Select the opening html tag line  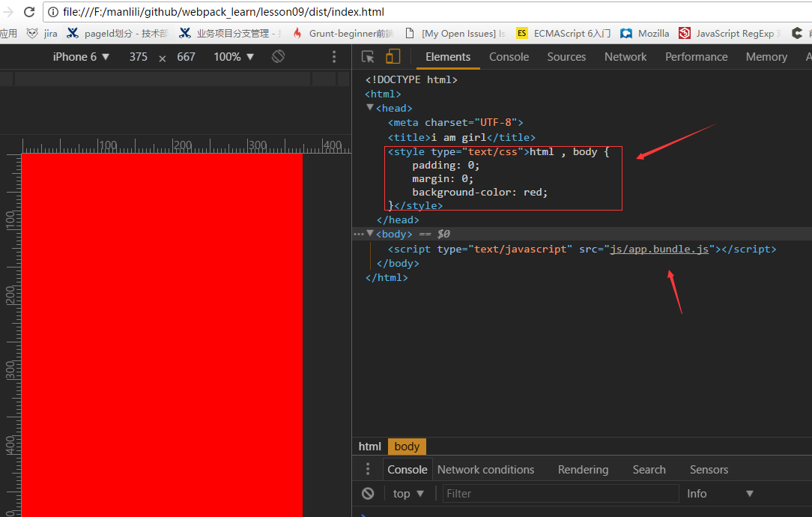384,94
